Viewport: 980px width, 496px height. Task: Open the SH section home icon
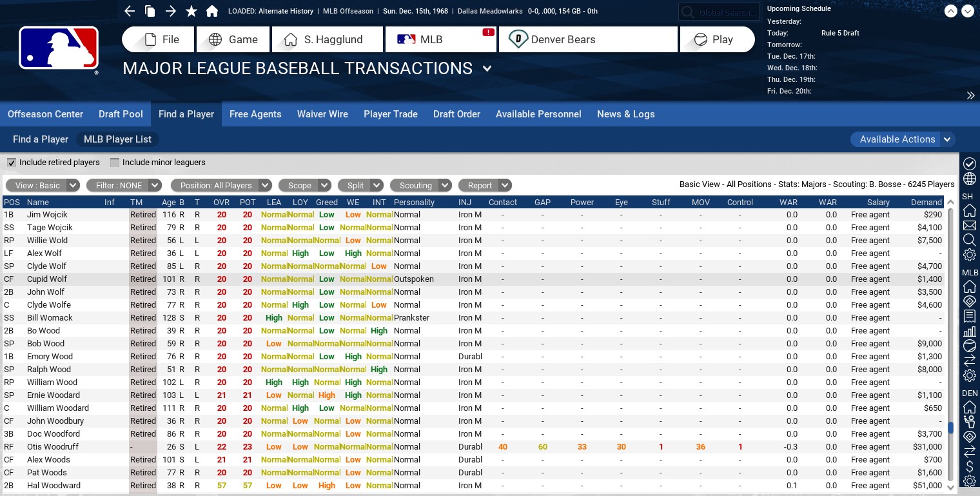970,211
